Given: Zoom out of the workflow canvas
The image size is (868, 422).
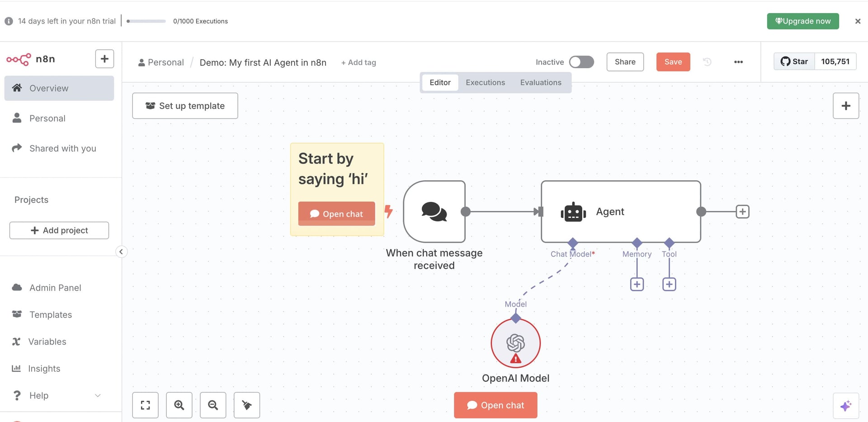Looking at the screenshot, I should [213, 405].
